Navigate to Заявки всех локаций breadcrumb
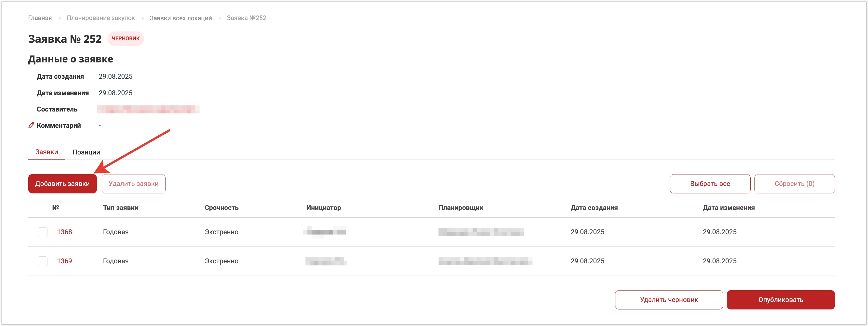 pos(181,18)
